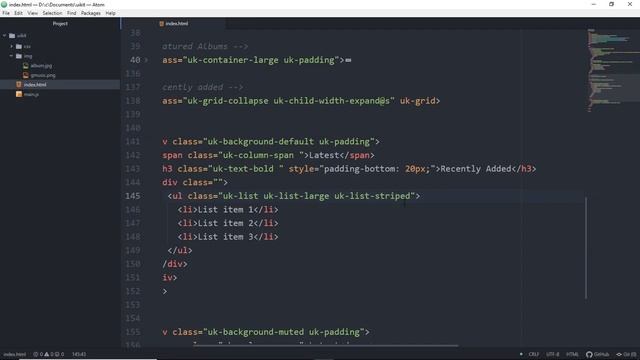Change CRLF line ending setting
Screen dimensions: 640x360
[533, 354]
